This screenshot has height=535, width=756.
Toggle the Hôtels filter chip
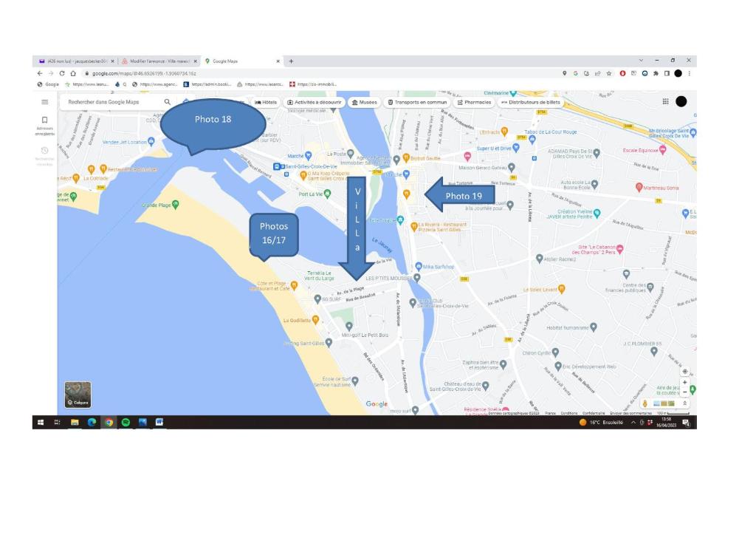point(266,102)
